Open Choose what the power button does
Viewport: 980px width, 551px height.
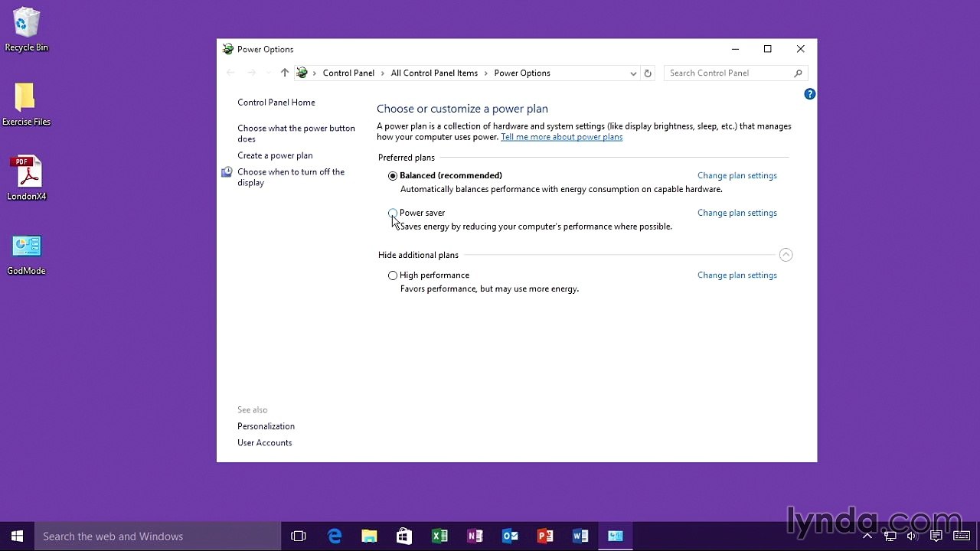coord(296,133)
